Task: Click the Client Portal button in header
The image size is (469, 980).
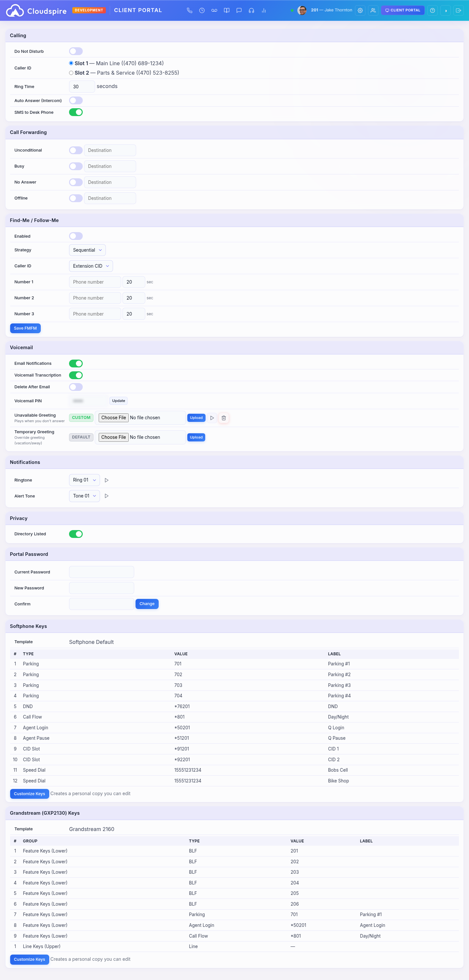Action: 403,10
